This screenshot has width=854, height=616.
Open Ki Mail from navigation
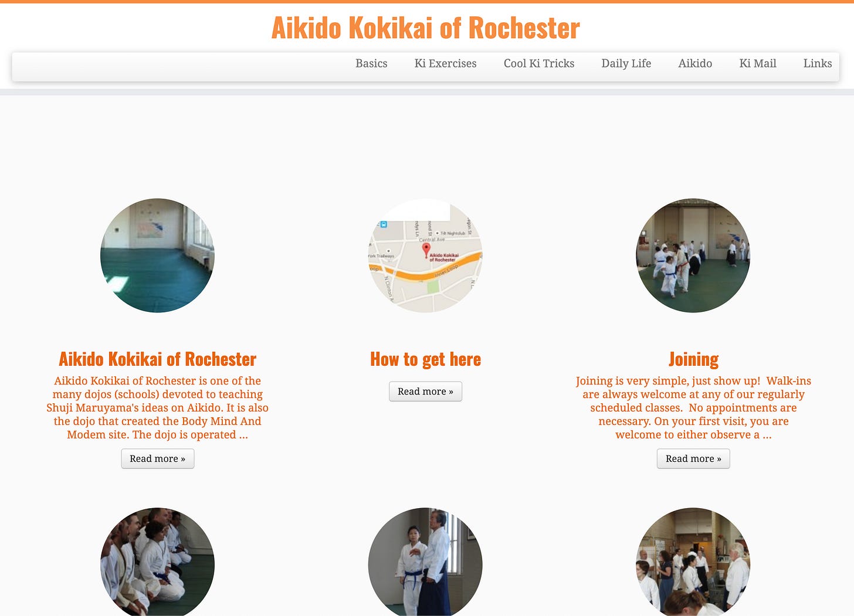758,63
